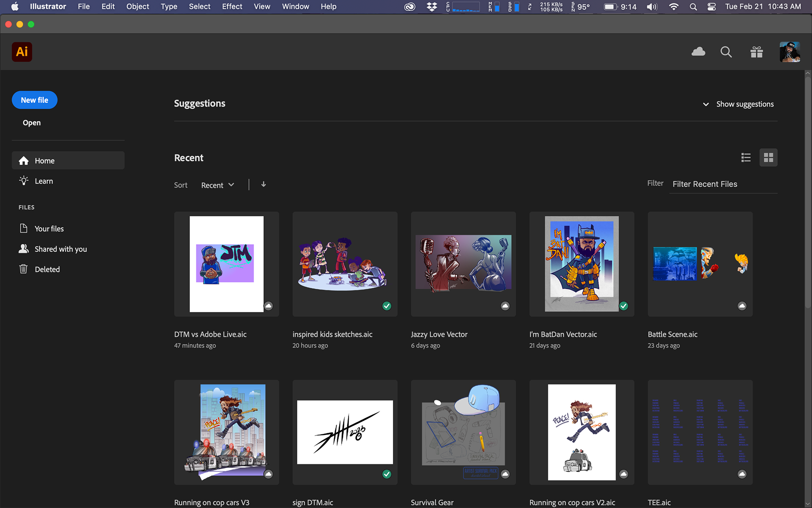The height and width of the screenshot is (508, 812).
Task: Click cloud badge on Jazzy Love Vector
Action: tap(505, 306)
